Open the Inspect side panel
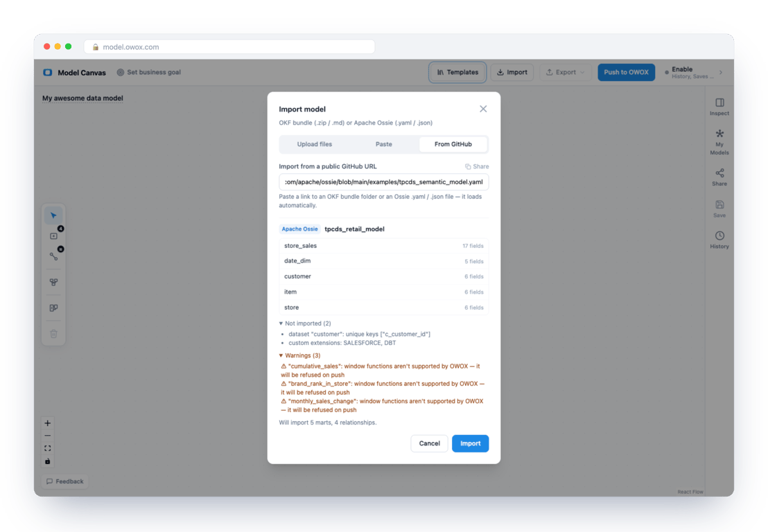This screenshot has height=532, width=768. [719, 107]
